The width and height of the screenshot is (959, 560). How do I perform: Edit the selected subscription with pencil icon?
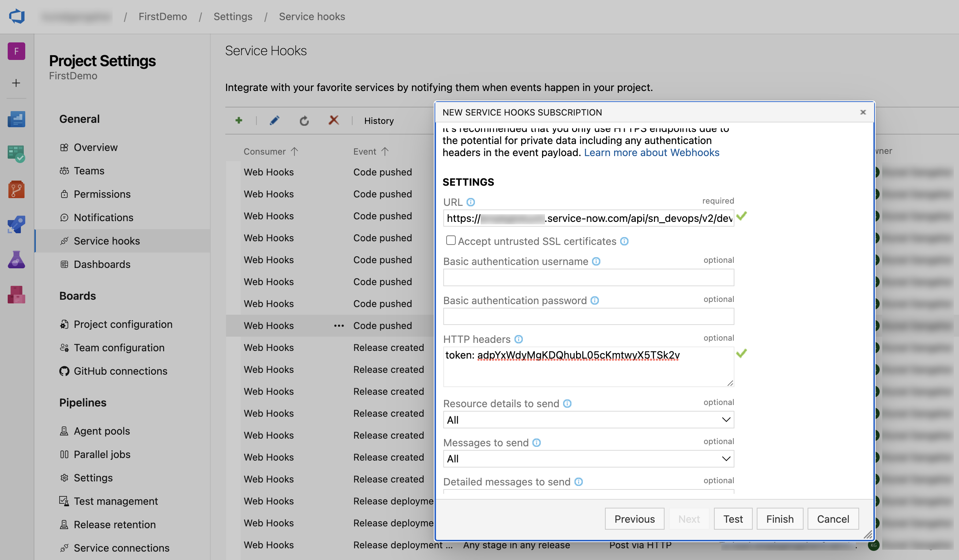coord(274,121)
